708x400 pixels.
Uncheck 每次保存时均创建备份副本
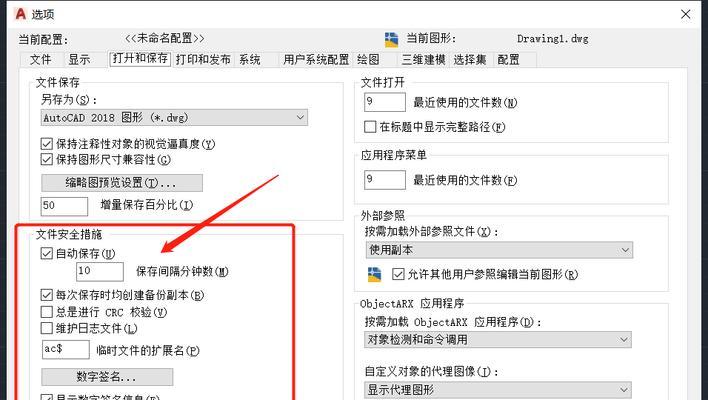(x=47, y=295)
